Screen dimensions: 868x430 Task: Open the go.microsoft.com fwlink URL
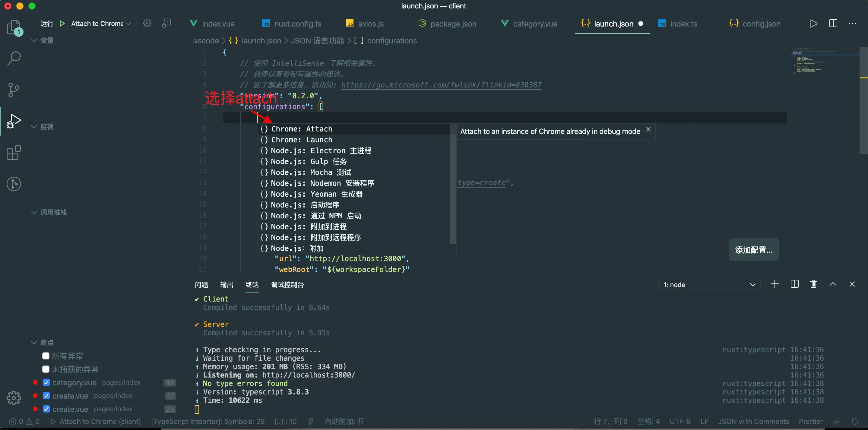point(441,85)
